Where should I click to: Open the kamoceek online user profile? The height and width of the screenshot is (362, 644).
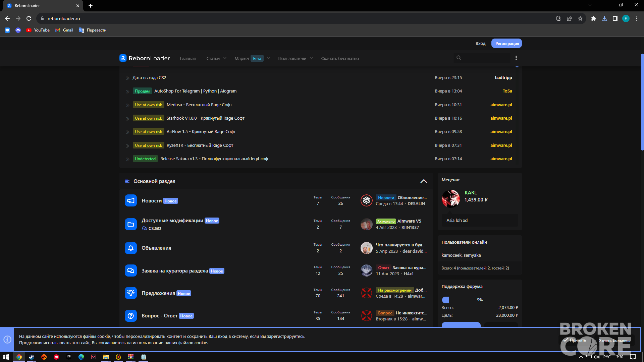click(x=451, y=255)
